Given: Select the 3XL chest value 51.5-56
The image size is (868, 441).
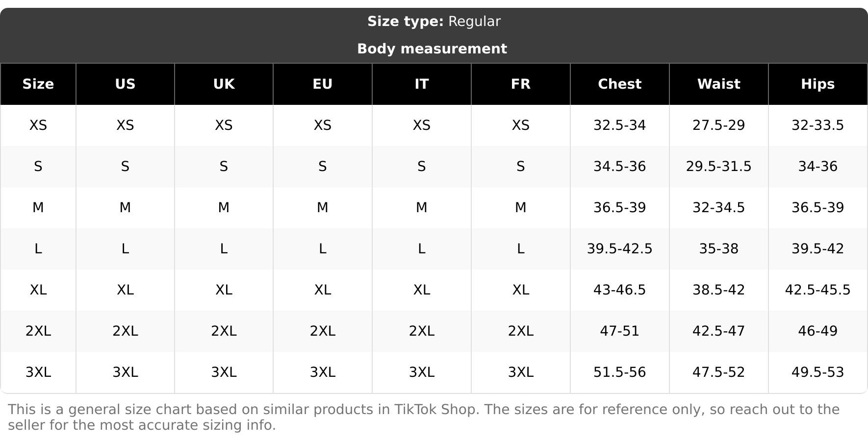Looking at the screenshot, I should pos(620,372).
